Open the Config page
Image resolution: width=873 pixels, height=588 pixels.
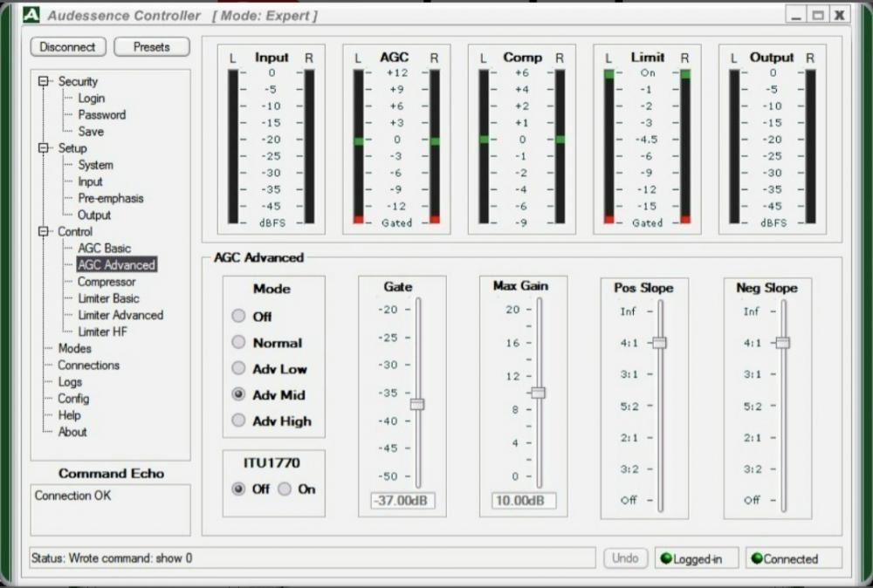point(73,399)
